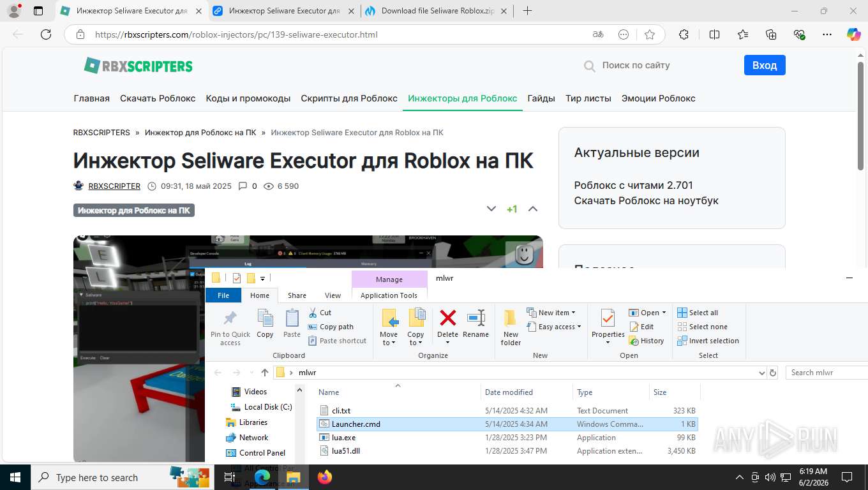
Task: Open Firefox from the taskbar
Action: tap(325, 477)
